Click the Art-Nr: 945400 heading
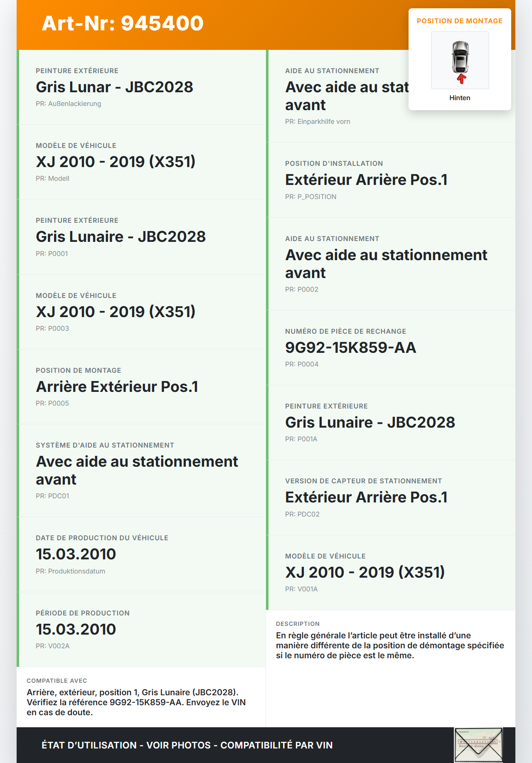This screenshot has width=532, height=763. point(123,23)
